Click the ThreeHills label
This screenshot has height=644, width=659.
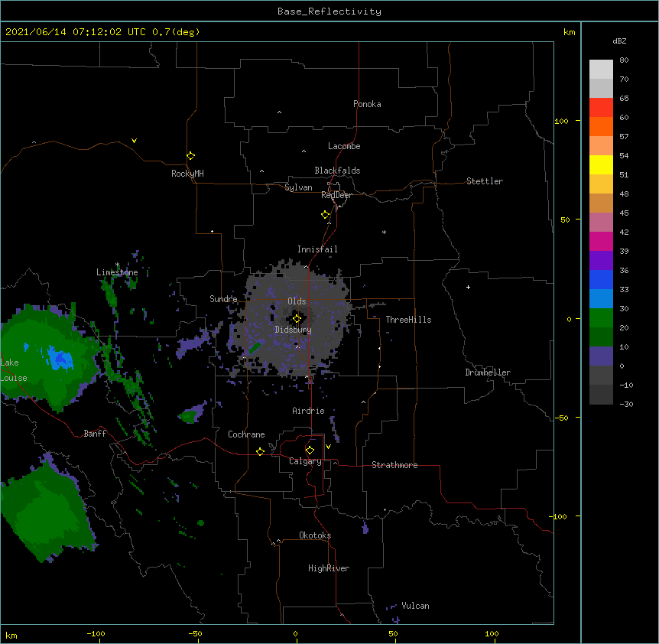pos(408,320)
